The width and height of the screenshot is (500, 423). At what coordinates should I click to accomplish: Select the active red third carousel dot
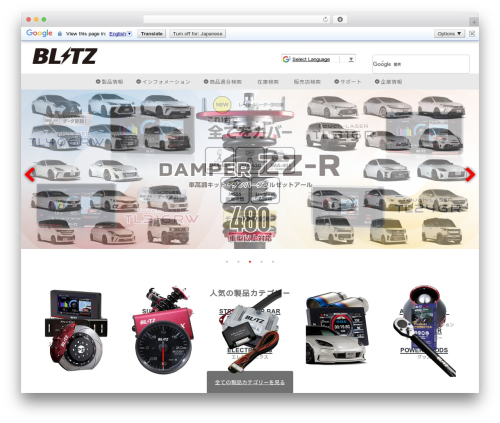pos(250,262)
